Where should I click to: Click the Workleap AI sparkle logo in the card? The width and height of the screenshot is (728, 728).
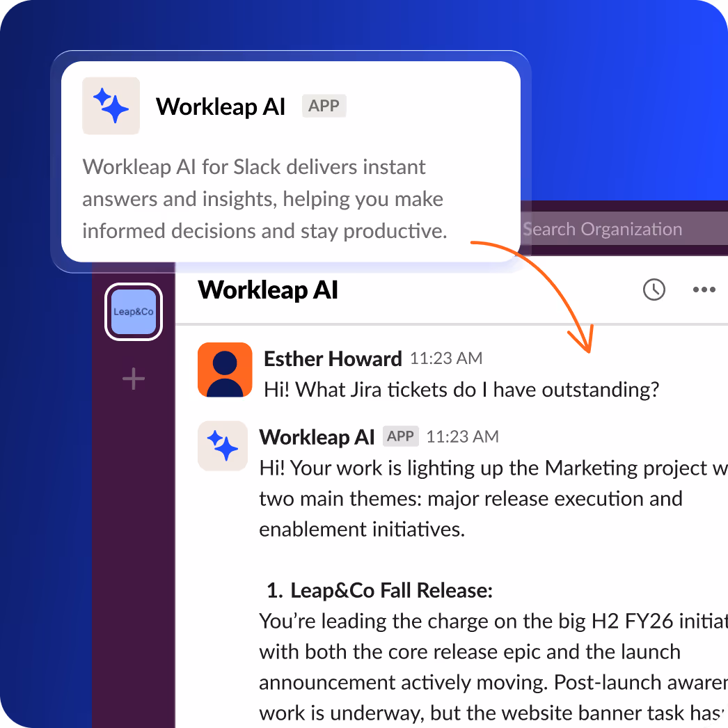click(x=111, y=106)
